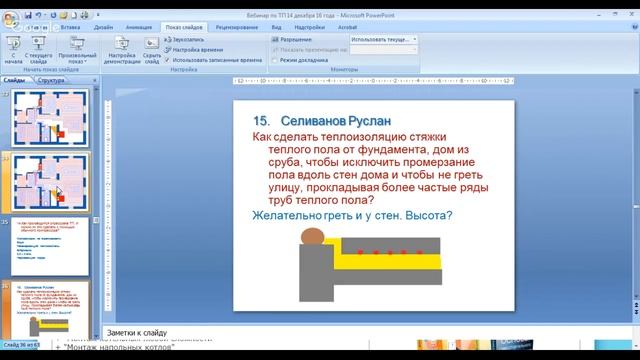
Task: Click horizontal ruler above slide
Action: (x=373, y=81)
